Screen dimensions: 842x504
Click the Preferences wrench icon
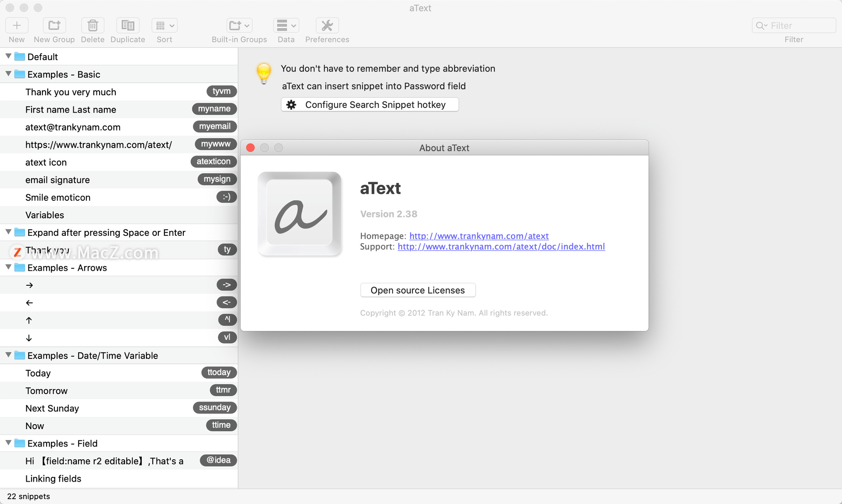[x=328, y=25]
